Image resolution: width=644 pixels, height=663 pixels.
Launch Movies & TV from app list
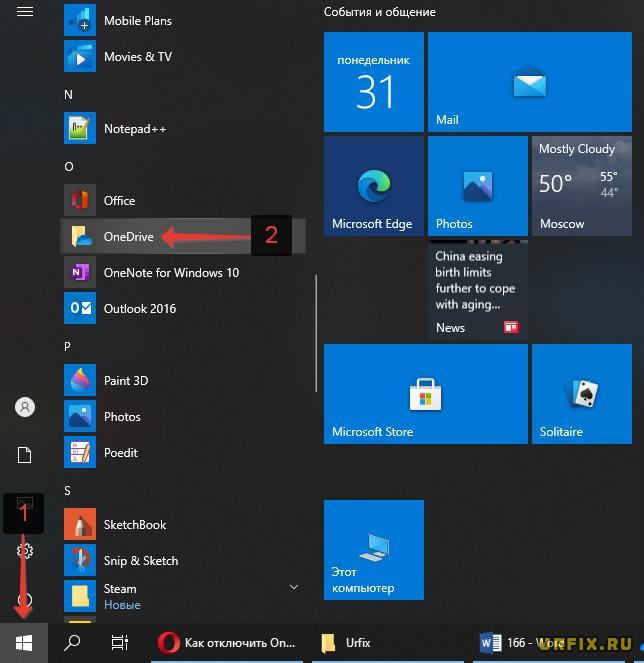[x=183, y=57]
